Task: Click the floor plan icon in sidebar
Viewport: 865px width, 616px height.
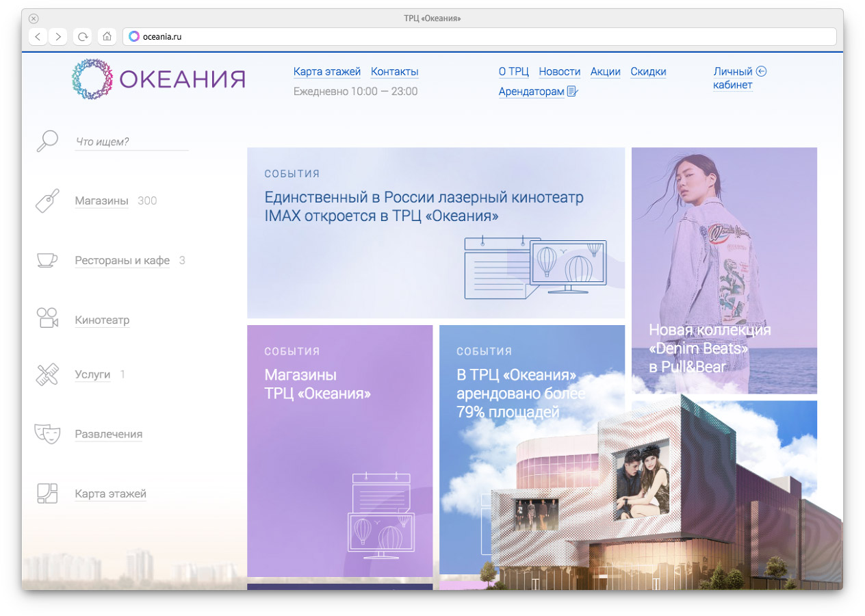Action: coord(47,493)
